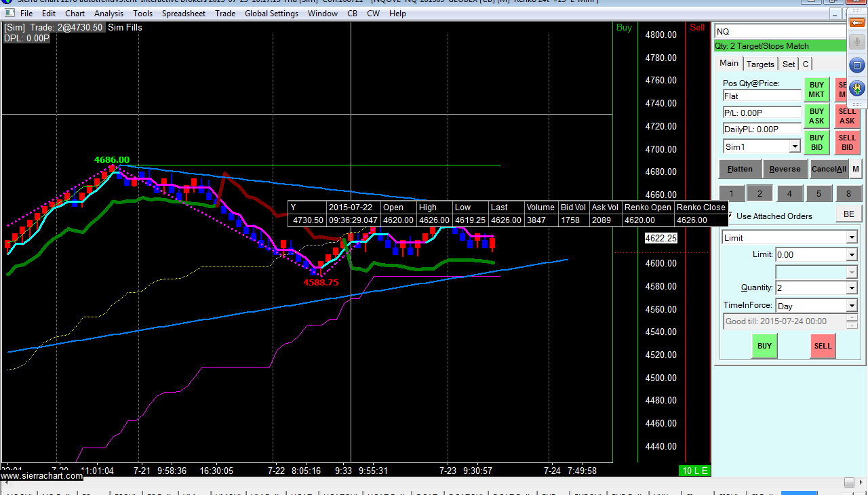The height and width of the screenshot is (495, 868).
Task: Select quantity preset 8
Action: (x=848, y=194)
